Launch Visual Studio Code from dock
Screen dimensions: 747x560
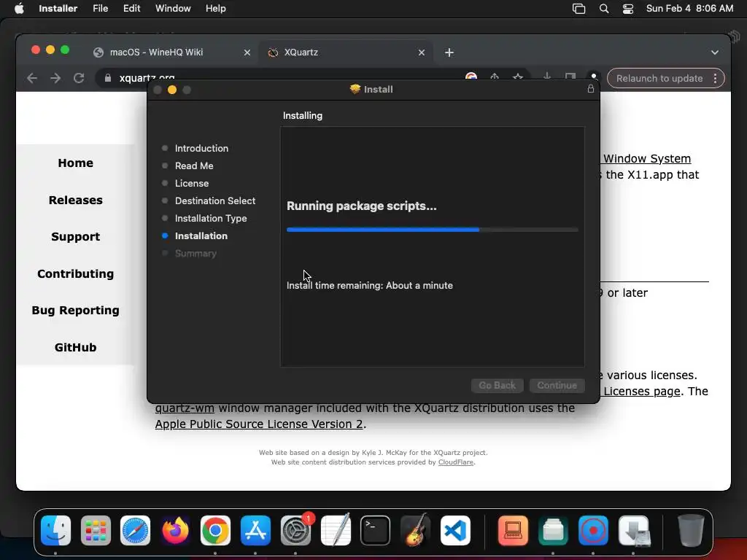point(455,530)
